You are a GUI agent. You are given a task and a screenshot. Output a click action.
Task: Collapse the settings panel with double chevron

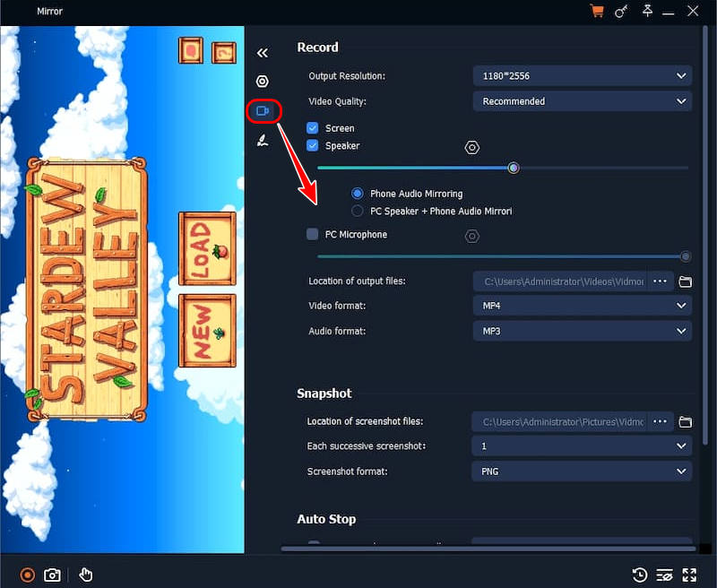pyautogui.click(x=263, y=54)
